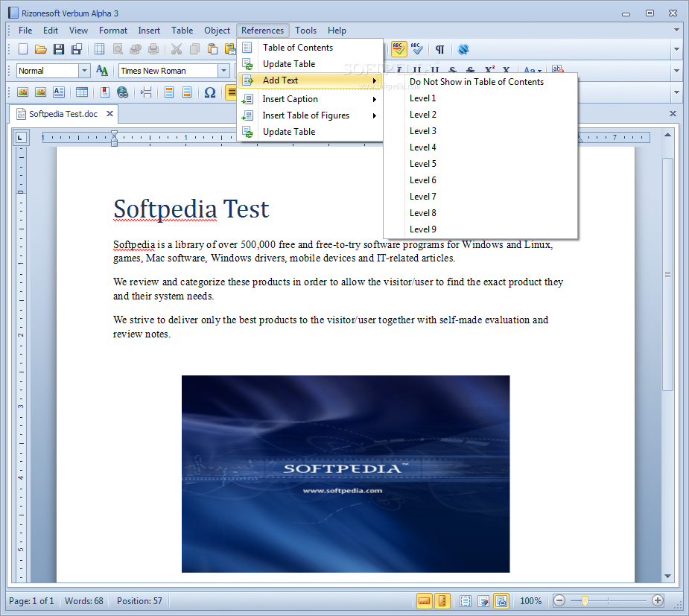689x616 pixels.
Task: Toggle check spelling as you type
Action: pyautogui.click(x=399, y=48)
